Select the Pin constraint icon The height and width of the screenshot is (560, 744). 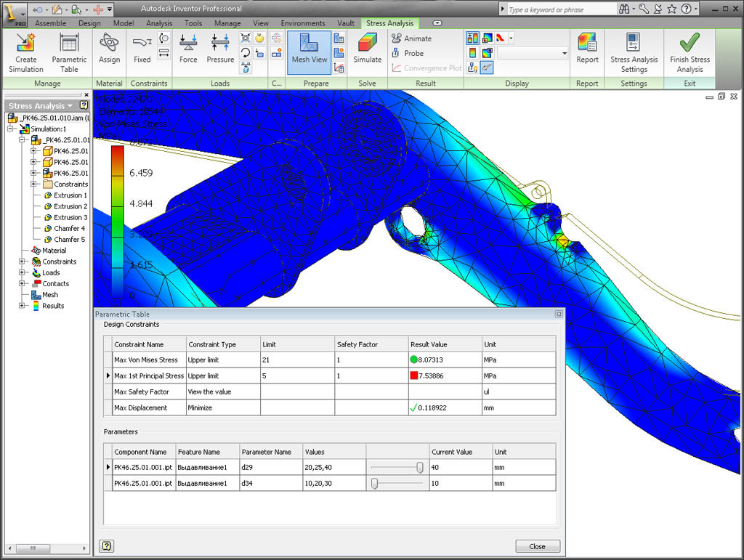[x=163, y=38]
